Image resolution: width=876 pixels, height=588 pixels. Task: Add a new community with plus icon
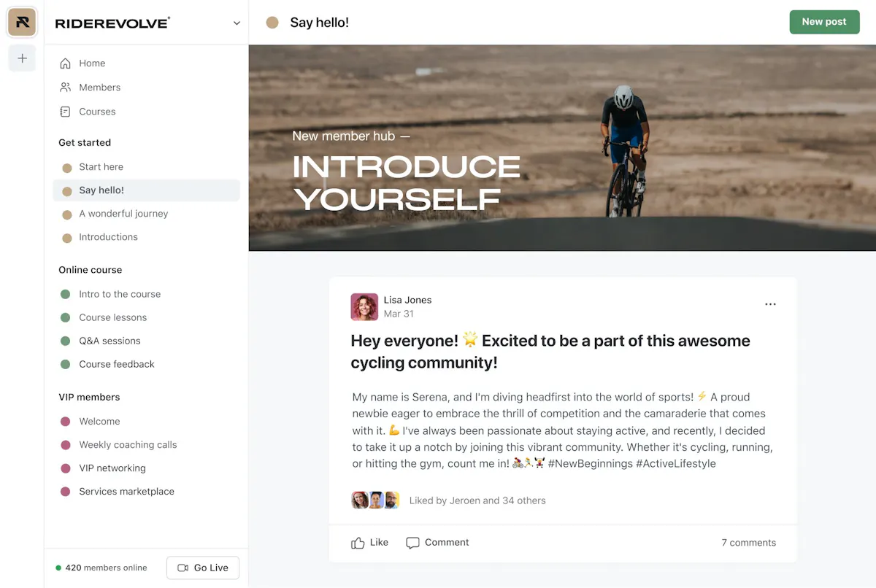click(x=22, y=58)
